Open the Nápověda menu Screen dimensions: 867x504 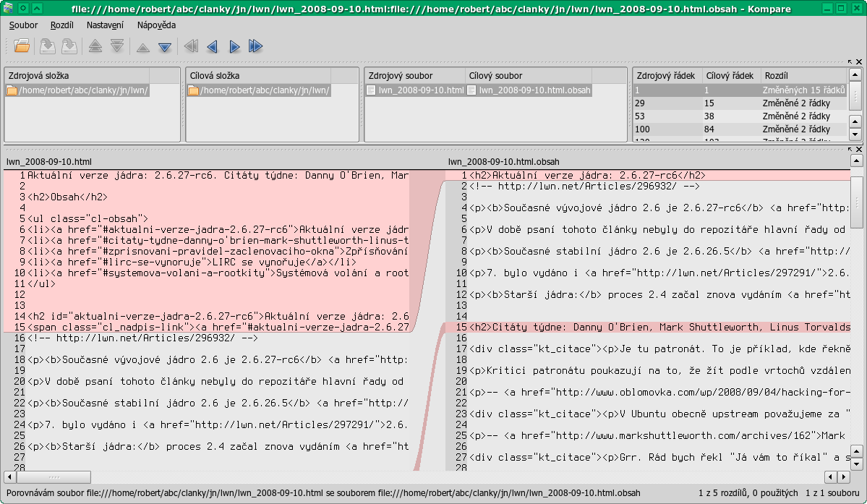156,25
